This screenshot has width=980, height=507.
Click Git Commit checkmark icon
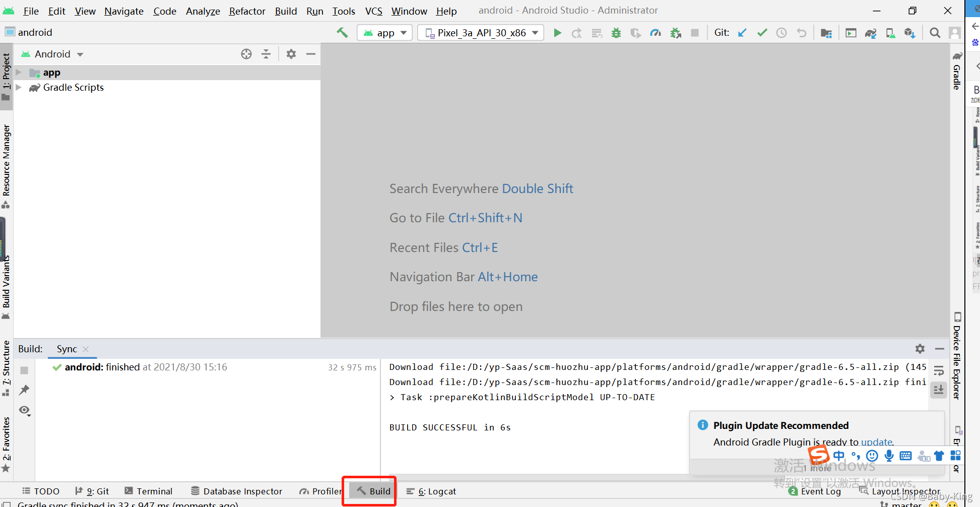tap(762, 33)
